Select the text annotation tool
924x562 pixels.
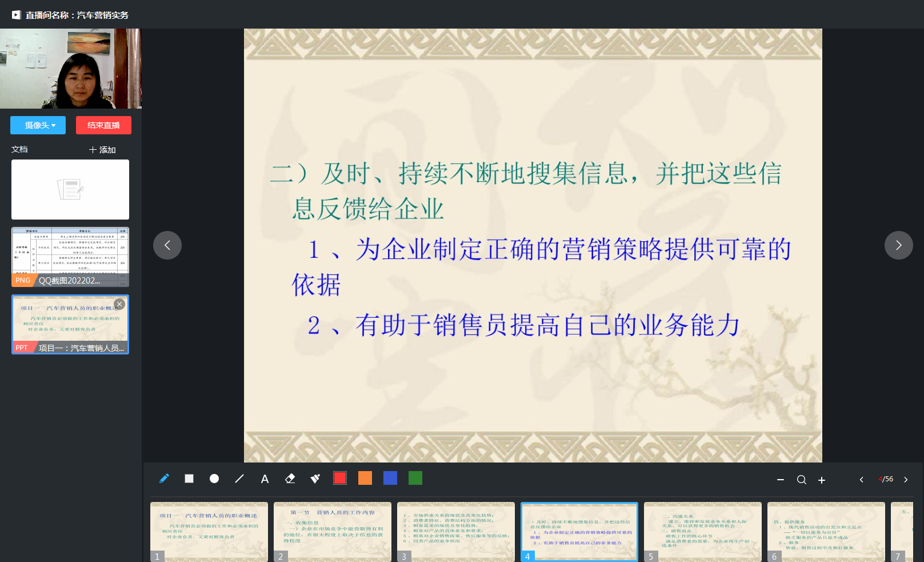265,479
